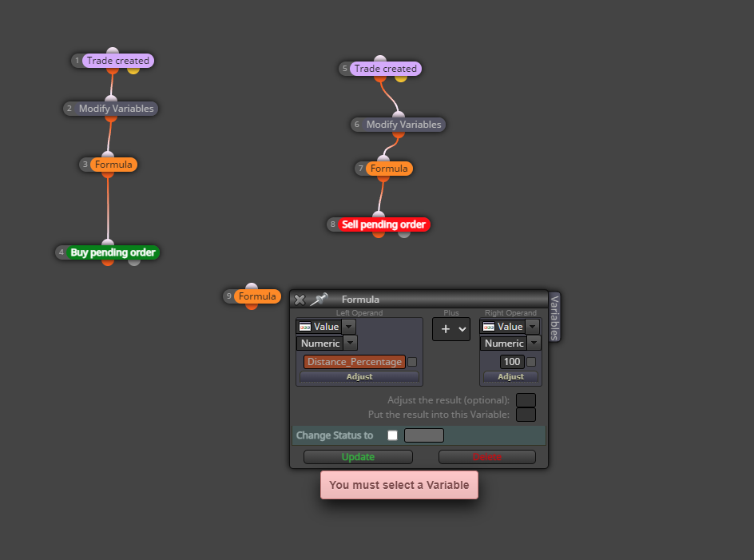754x560 pixels.
Task: Open the Variables side tab
Action: coord(554,317)
